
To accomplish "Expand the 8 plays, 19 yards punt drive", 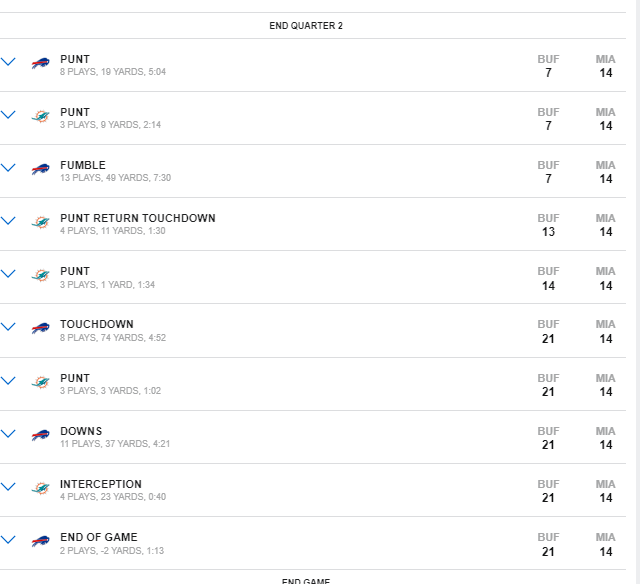I will [8, 62].
